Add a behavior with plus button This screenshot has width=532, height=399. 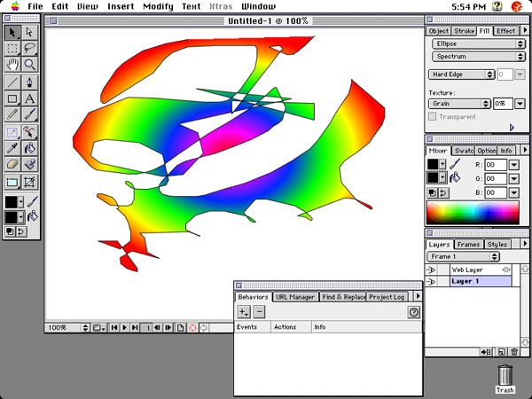click(x=244, y=312)
